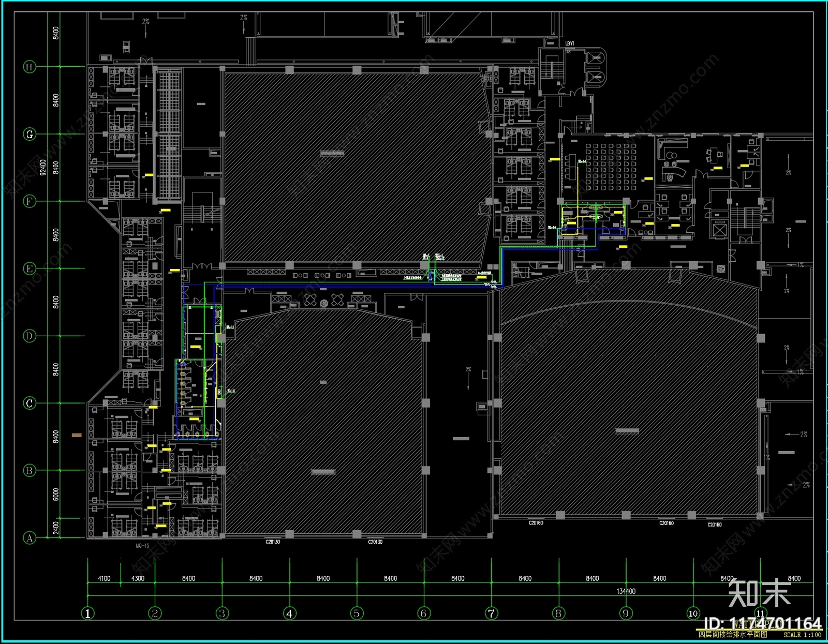Select column grid bubble 7

click(492, 613)
